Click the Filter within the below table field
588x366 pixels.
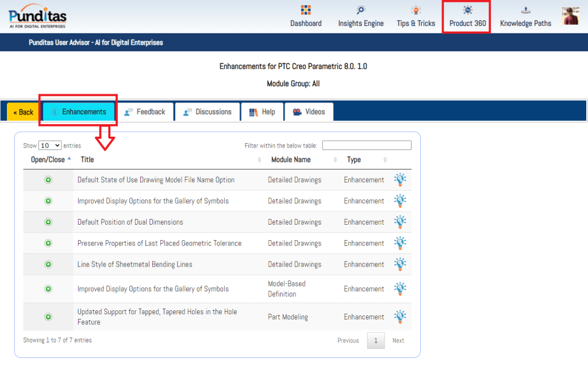(x=367, y=145)
